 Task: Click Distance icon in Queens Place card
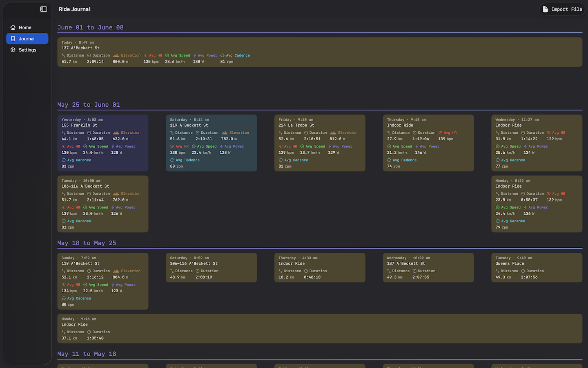click(497, 271)
